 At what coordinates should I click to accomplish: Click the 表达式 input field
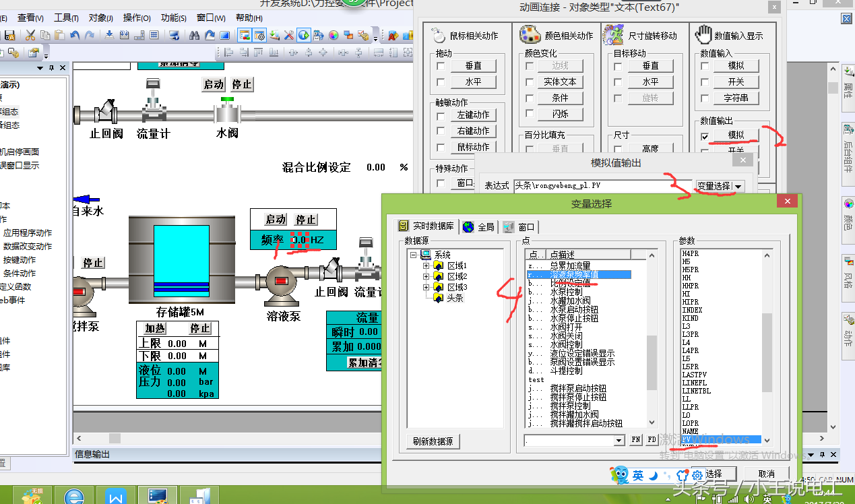(602, 185)
